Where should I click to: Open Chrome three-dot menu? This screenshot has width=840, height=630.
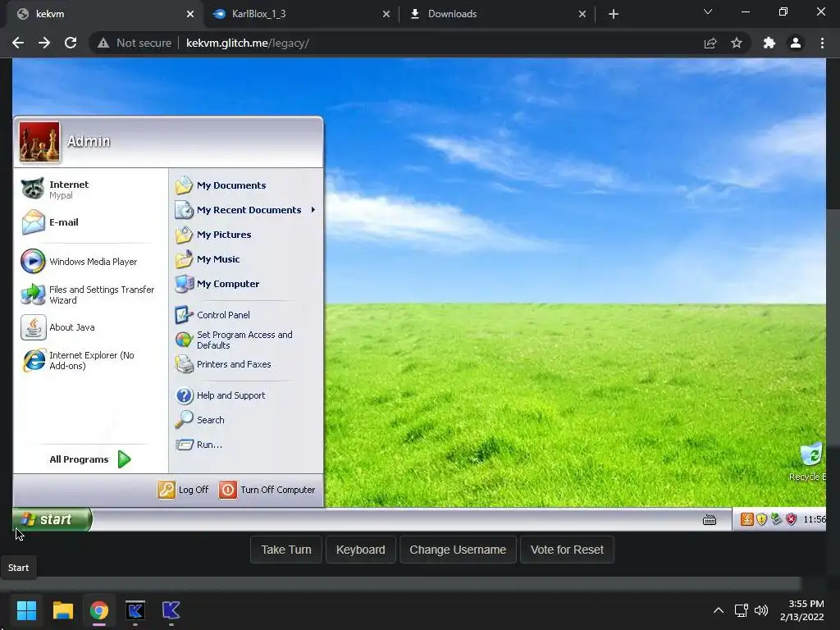[822, 43]
